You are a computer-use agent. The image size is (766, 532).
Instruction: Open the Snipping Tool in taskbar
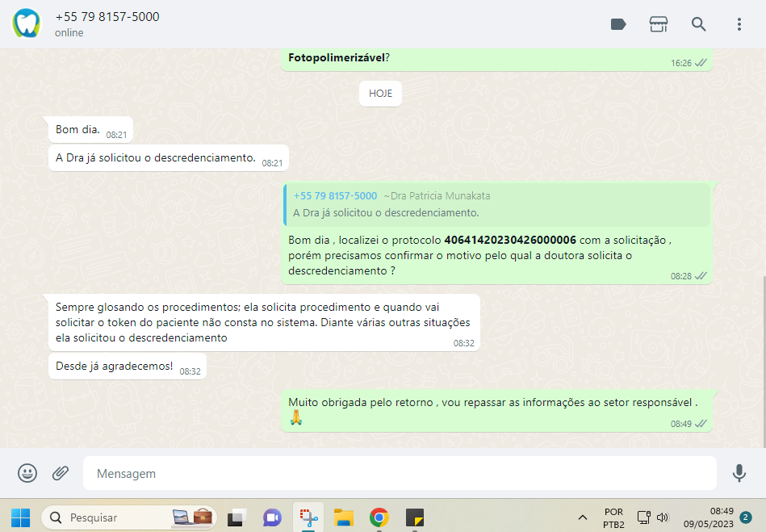pyautogui.click(x=307, y=517)
